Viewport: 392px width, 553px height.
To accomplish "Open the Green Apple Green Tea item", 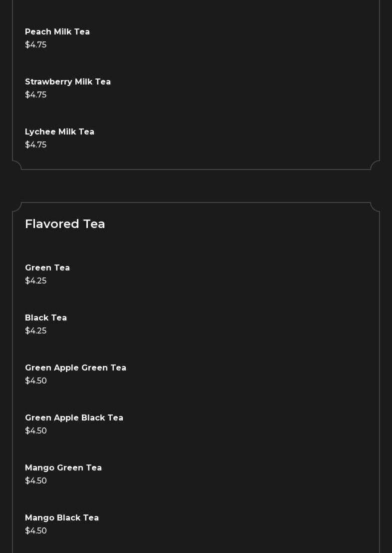I will (x=75, y=368).
